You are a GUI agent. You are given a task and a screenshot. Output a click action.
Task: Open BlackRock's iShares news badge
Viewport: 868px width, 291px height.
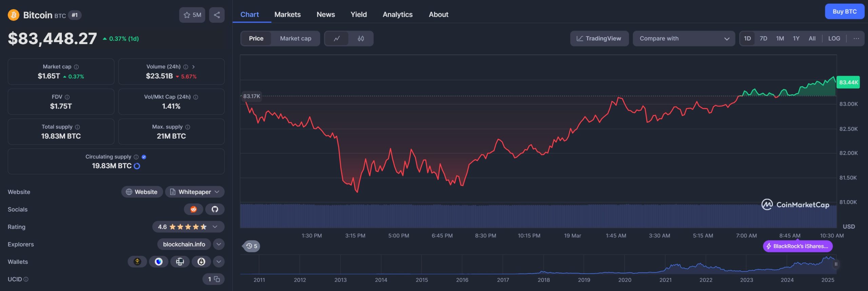tap(797, 246)
